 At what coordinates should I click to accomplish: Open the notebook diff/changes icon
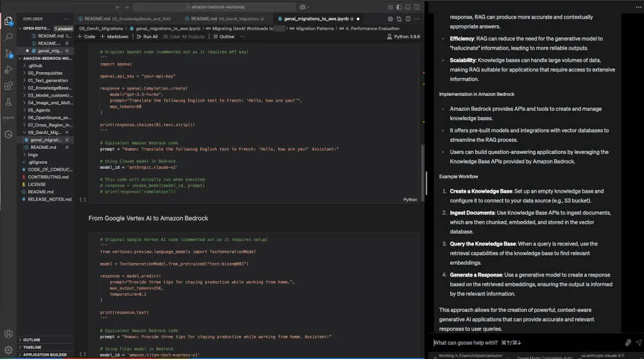(x=399, y=19)
